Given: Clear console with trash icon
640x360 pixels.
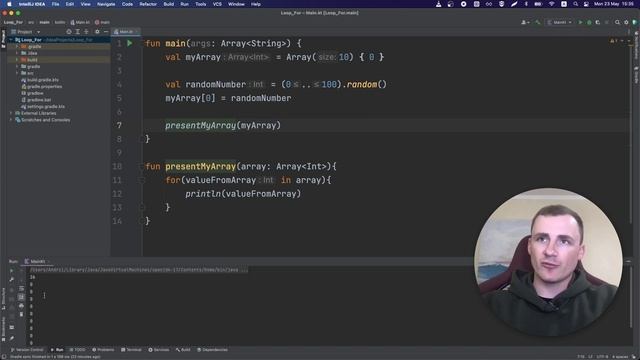Looking at the screenshot, I should pyautogui.click(x=21, y=314).
